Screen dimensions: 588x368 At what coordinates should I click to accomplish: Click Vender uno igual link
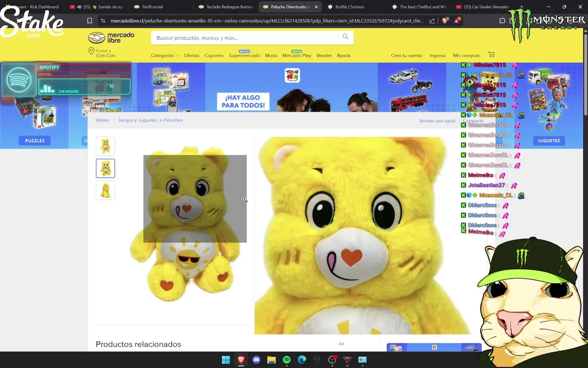coord(437,121)
